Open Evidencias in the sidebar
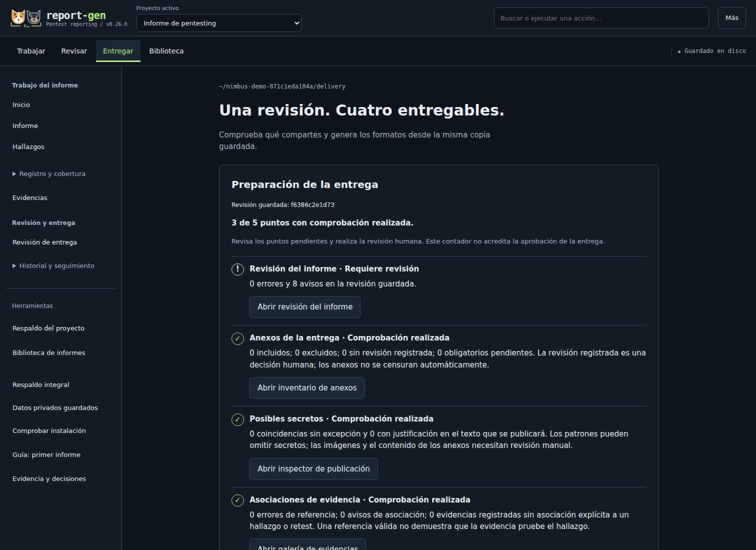 click(30, 198)
